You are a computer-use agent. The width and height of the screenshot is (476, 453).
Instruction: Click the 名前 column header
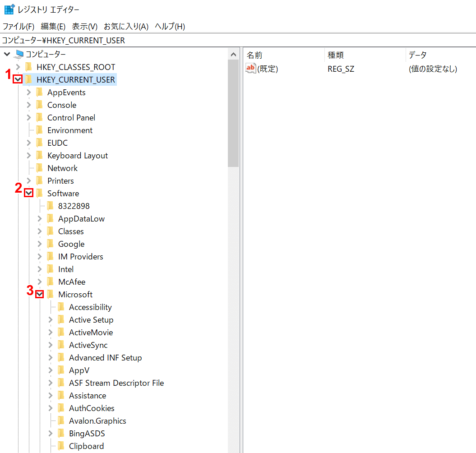[254, 55]
